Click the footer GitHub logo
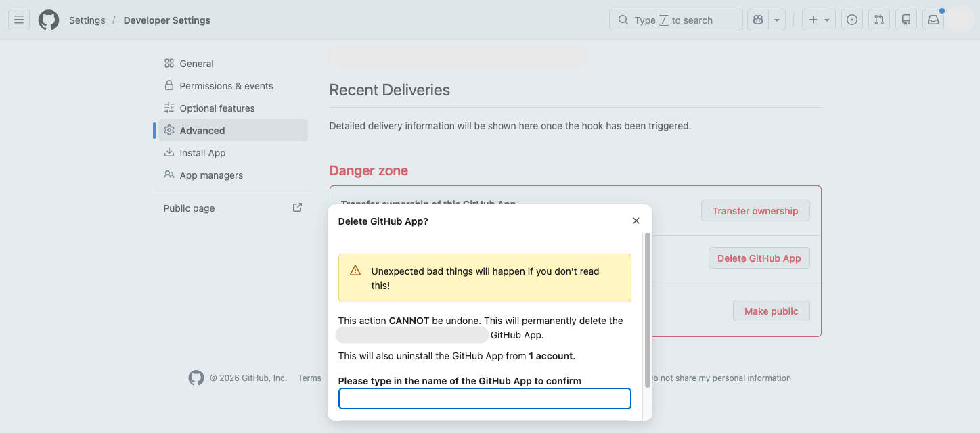Screen dimensions: 980x433 (x=196, y=378)
